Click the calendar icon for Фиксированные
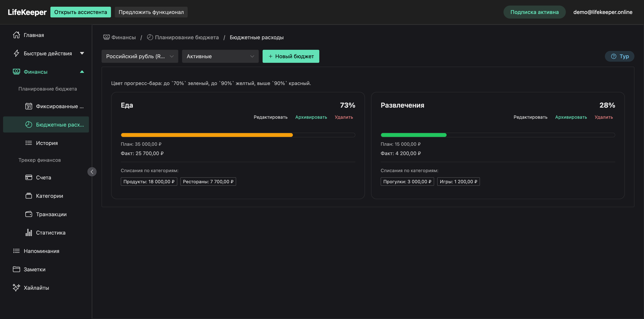 pyautogui.click(x=29, y=106)
